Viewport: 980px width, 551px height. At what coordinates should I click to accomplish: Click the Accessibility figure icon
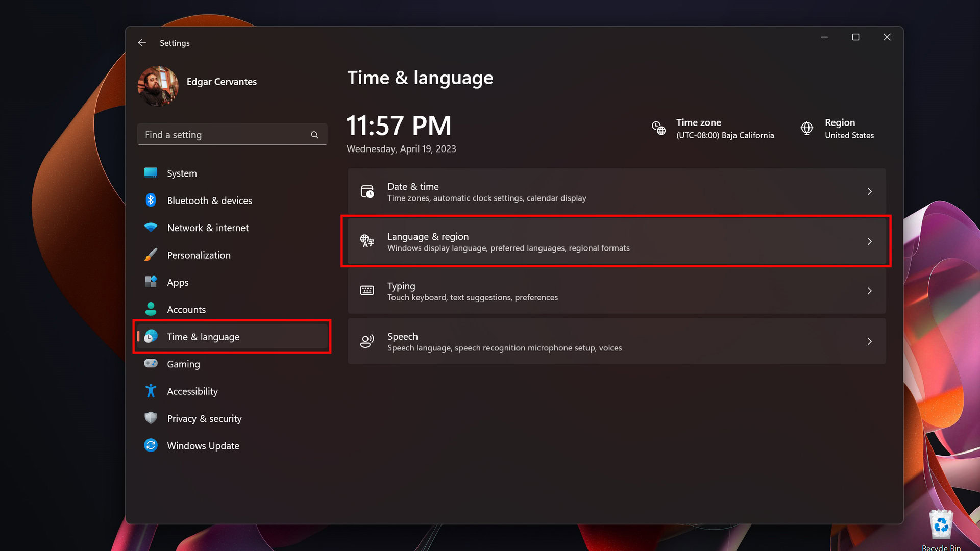click(151, 391)
